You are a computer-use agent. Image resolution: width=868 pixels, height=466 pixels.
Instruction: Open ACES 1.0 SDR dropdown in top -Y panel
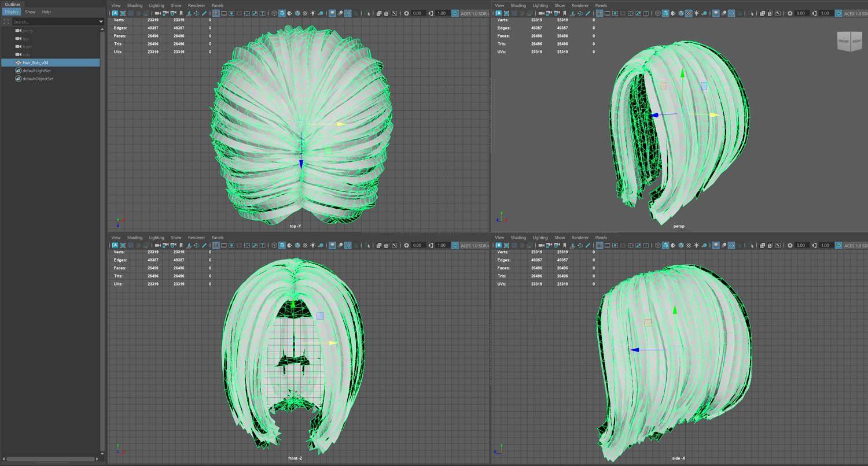click(474, 13)
